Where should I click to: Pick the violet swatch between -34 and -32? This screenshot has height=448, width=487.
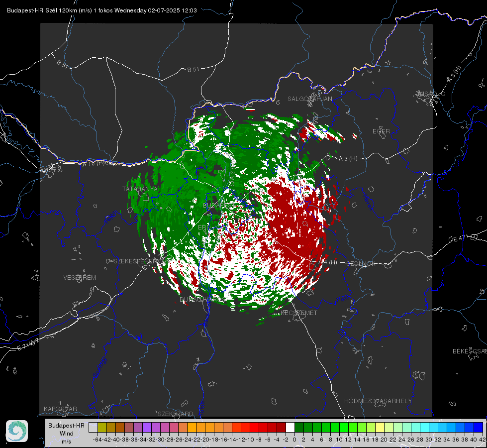coord(147,427)
